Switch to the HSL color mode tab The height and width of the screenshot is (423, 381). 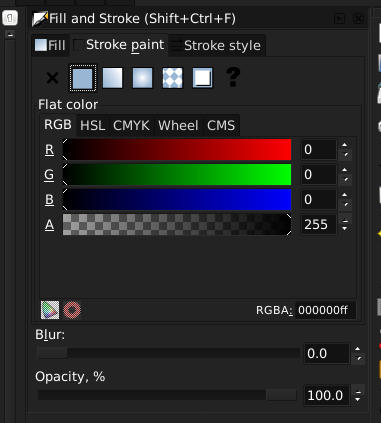click(x=93, y=126)
